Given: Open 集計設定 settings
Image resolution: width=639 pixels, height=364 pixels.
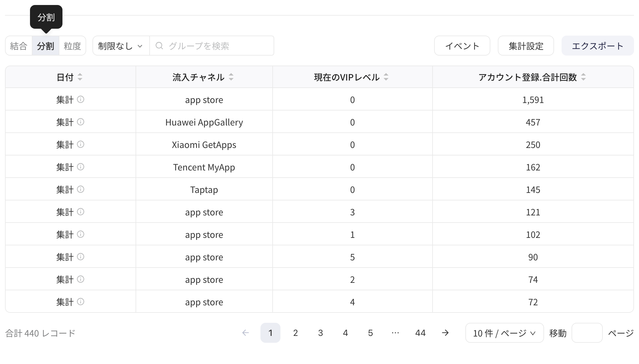Looking at the screenshot, I should coord(526,46).
